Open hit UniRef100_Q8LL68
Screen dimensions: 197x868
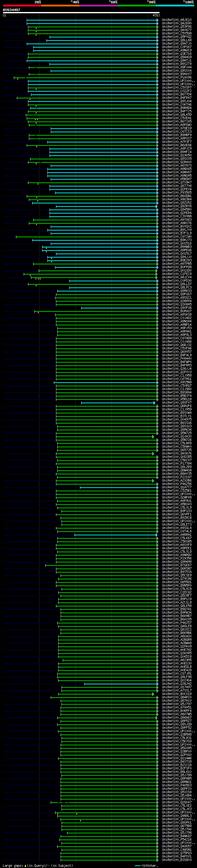click(x=177, y=40)
